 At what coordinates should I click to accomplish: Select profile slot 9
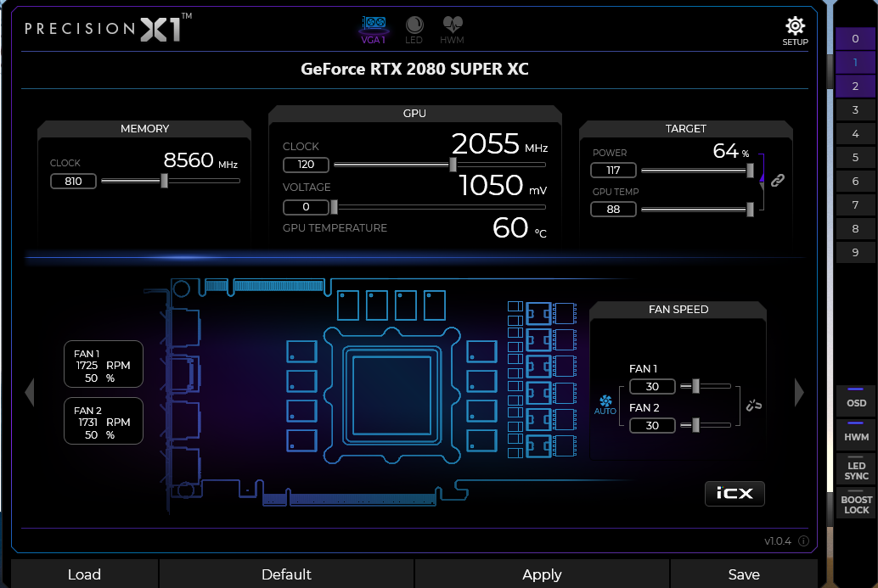pyautogui.click(x=855, y=252)
